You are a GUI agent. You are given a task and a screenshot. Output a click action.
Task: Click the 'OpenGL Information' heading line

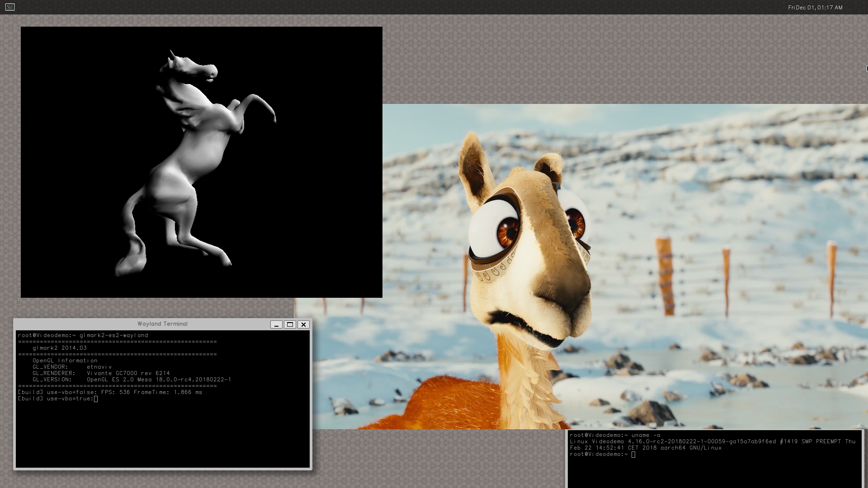65,361
